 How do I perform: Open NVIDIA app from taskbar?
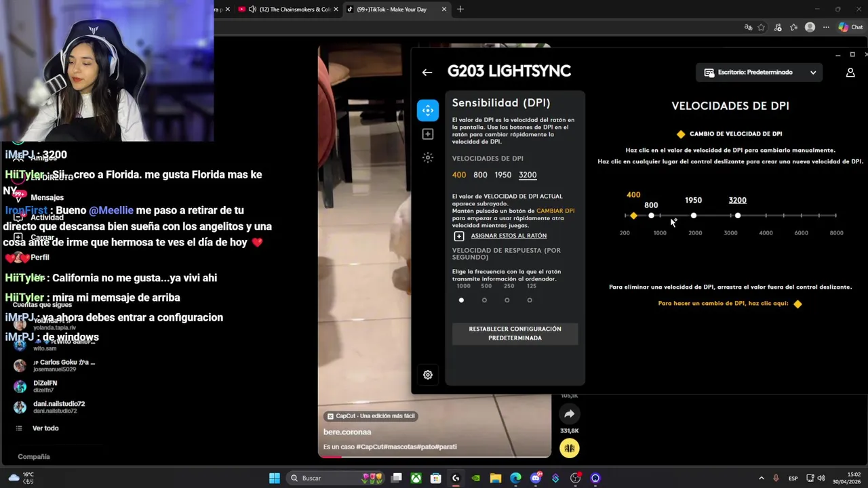476,478
